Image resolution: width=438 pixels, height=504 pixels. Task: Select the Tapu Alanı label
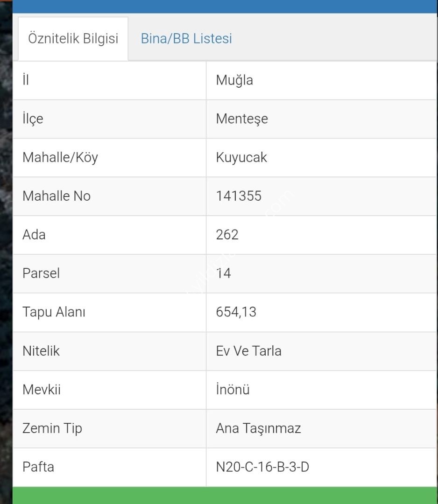pos(54,312)
